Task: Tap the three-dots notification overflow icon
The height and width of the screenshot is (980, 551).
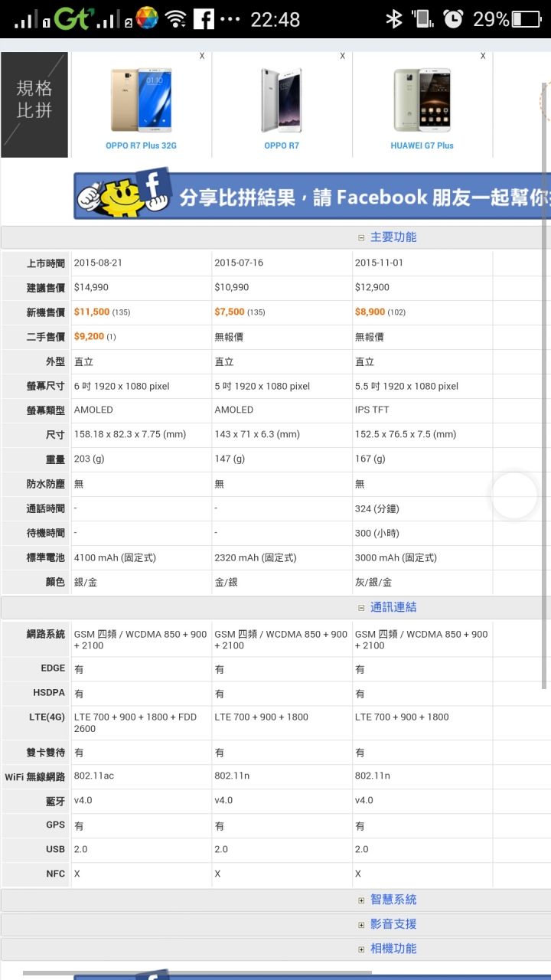Action: [230, 18]
